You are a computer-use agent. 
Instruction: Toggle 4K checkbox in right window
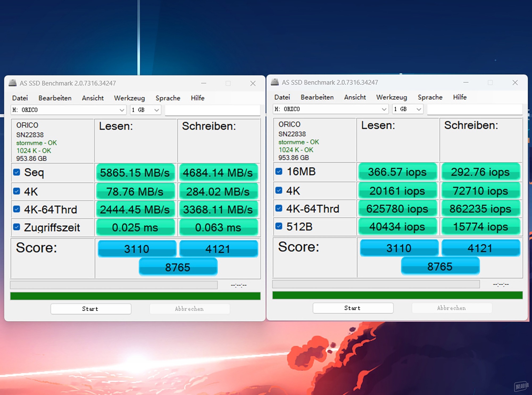(279, 190)
